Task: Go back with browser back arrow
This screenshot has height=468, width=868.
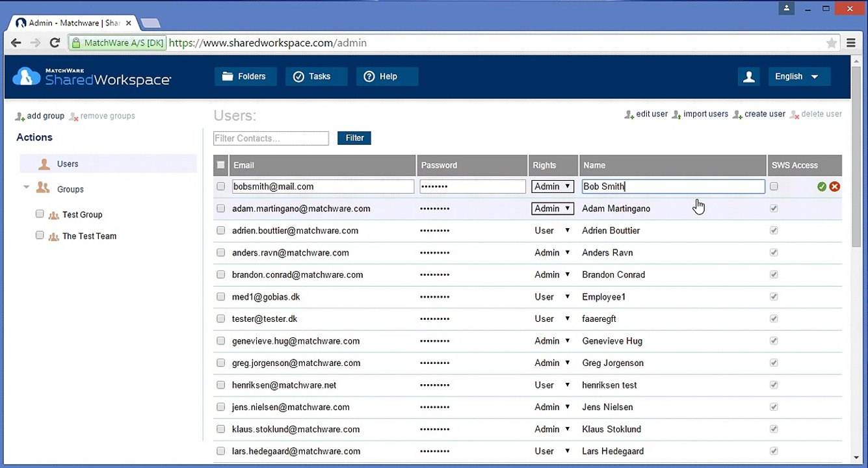Action: point(16,43)
